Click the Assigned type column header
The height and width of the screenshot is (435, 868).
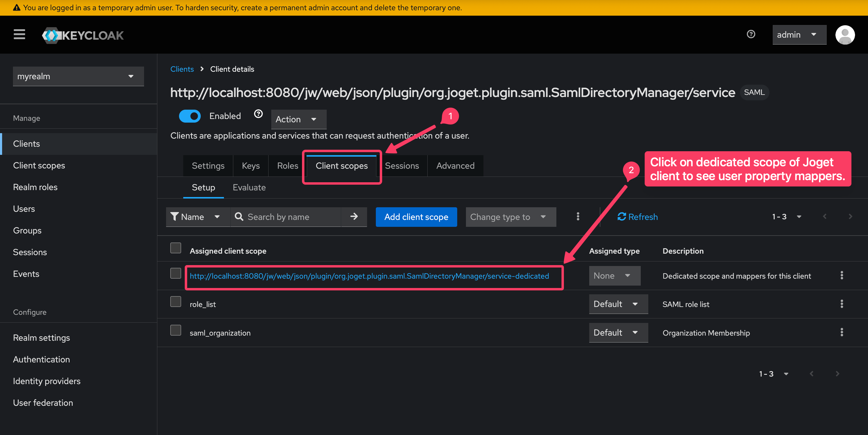614,251
